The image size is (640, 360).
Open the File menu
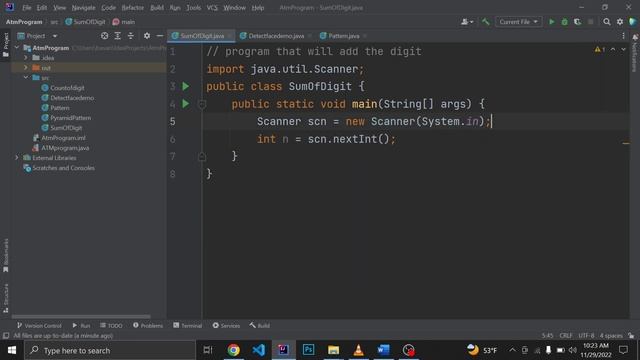coord(27,8)
